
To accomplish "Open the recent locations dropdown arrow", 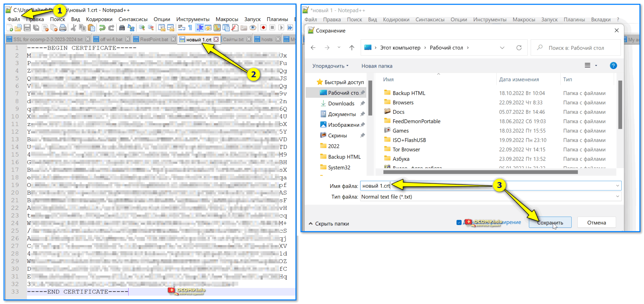I will (339, 48).
